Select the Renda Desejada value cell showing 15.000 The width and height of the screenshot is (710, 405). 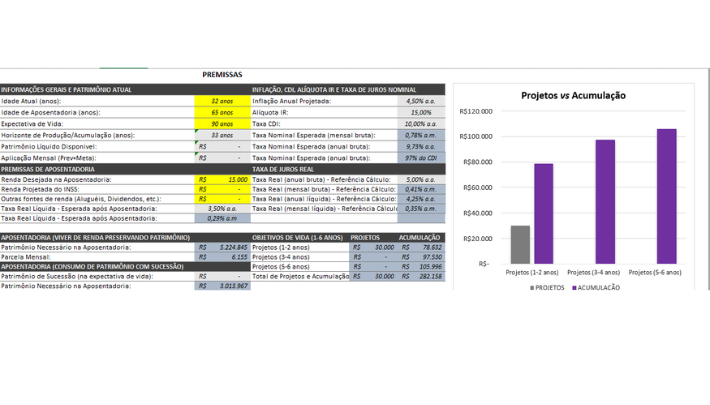221,180
